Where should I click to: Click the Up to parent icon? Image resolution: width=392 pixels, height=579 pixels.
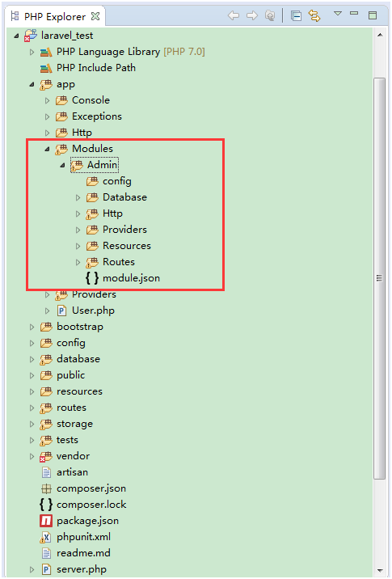tap(270, 15)
